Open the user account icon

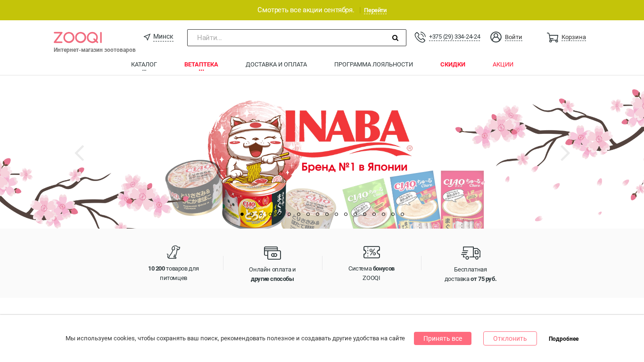click(495, 37)
